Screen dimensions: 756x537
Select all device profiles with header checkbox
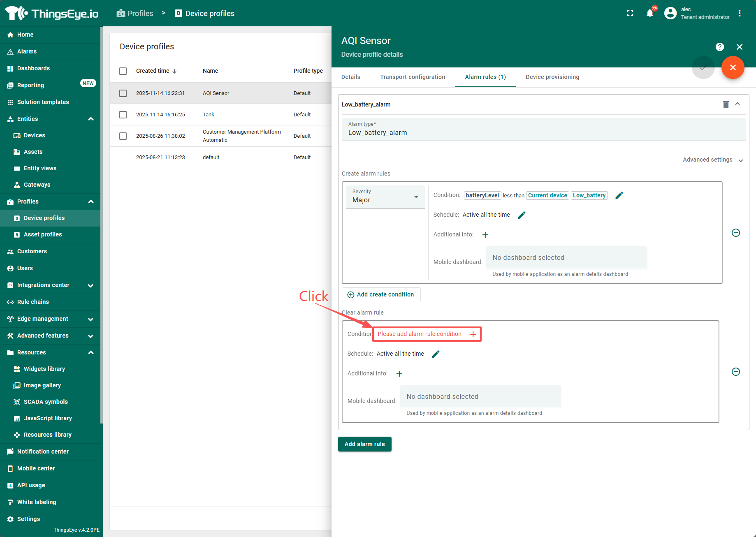coord(123,71)
